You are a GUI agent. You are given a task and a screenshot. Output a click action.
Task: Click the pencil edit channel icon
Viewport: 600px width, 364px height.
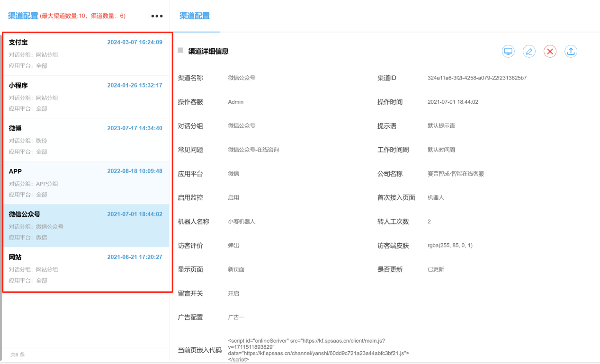[x=529, y=52]
